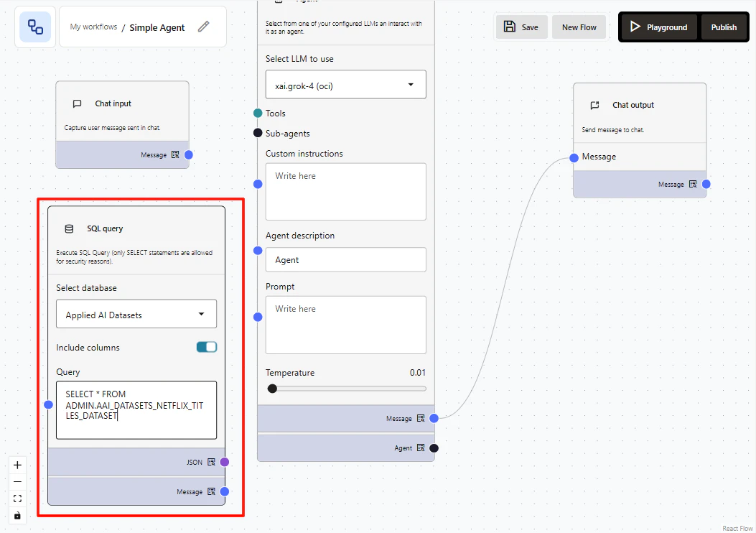Zoom out of the canvas
Screen dimensions: 756x533
click(x=17, y=482)
